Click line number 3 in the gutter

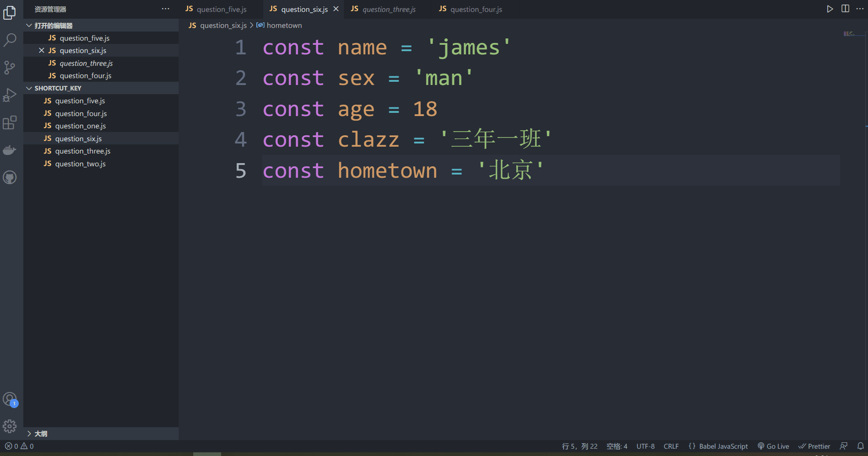pos(241,109)
